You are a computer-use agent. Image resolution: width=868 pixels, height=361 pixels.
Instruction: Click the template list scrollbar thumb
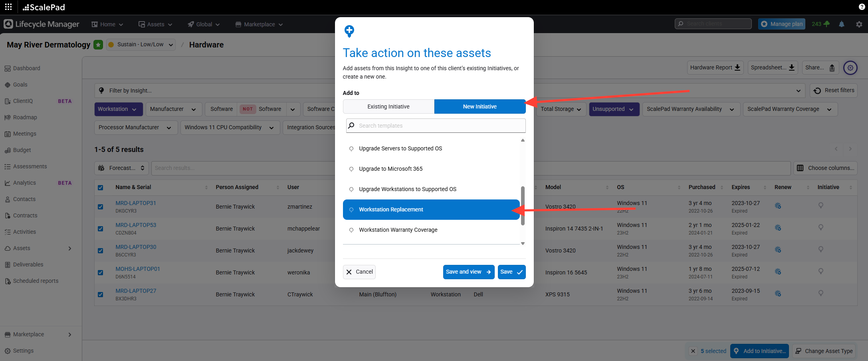(523, 205)
